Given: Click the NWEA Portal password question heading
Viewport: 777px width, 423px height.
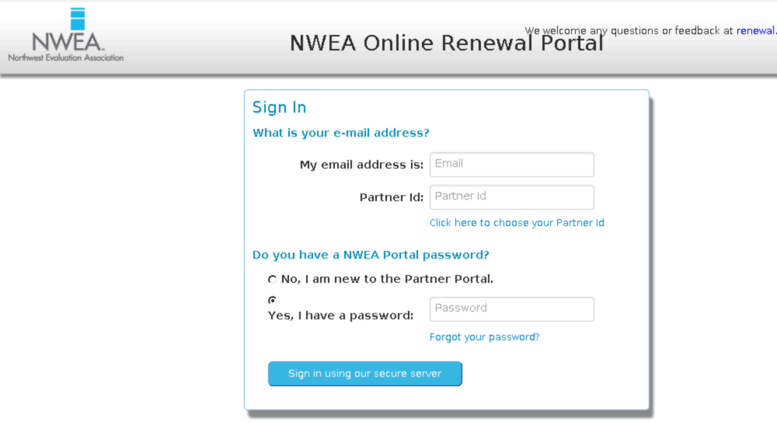Looking at the screenshot, I should (x=370, y=255).
